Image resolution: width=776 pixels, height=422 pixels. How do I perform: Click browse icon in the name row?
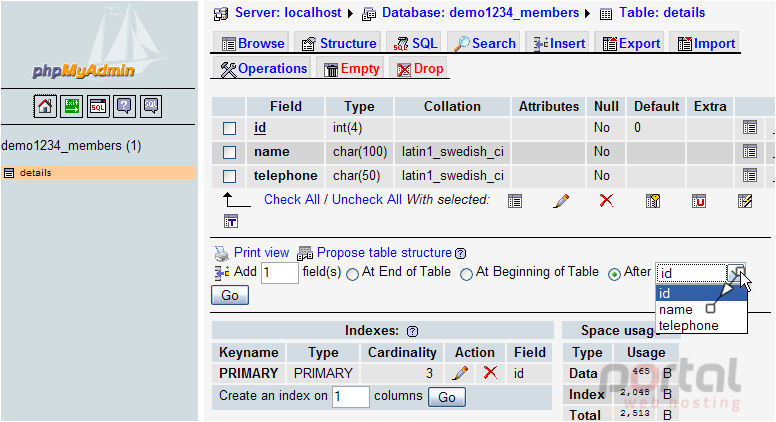pyautogui.click(x=750, y=151)
